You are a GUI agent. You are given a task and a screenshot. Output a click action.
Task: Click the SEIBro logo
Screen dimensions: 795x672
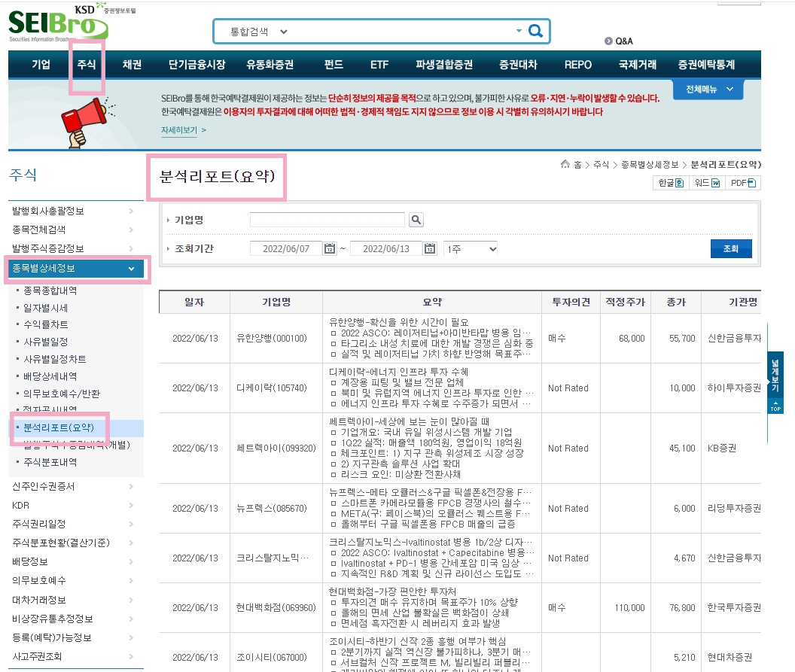pyautogui.click(x=58, y=24)
